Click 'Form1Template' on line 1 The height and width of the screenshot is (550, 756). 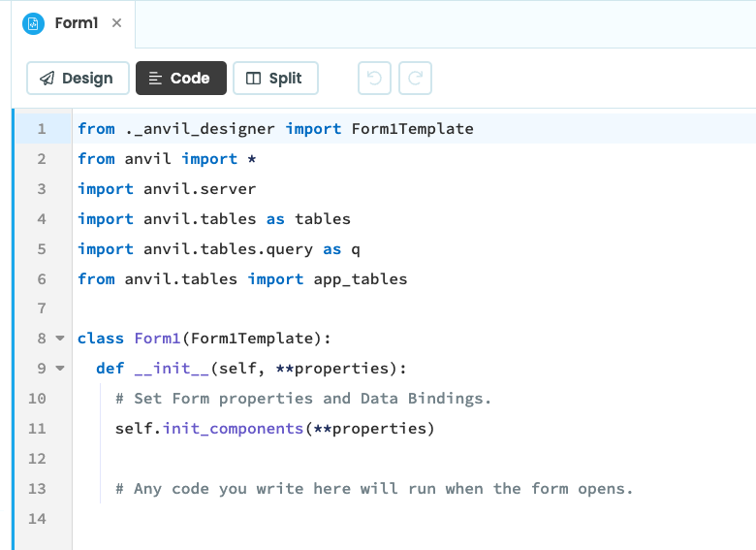pos(412,129)
